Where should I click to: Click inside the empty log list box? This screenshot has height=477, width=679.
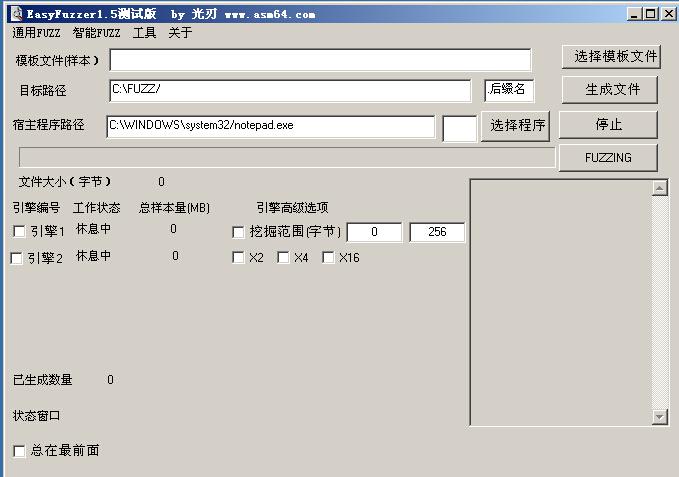tap(561, 303)
